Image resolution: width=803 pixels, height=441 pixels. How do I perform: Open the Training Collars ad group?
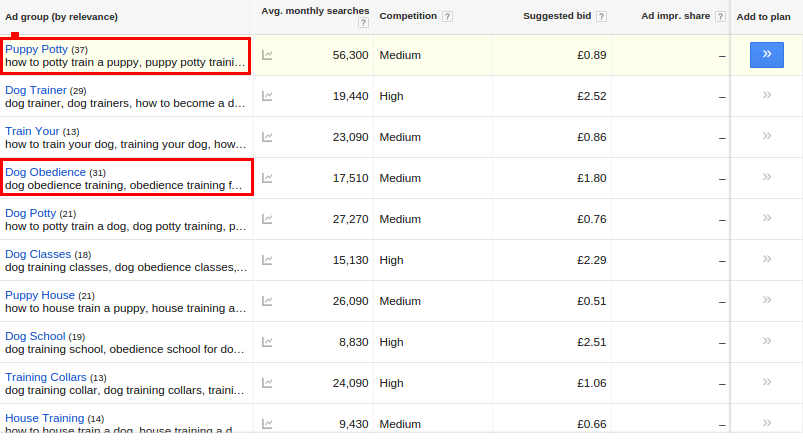pos(46,377)
